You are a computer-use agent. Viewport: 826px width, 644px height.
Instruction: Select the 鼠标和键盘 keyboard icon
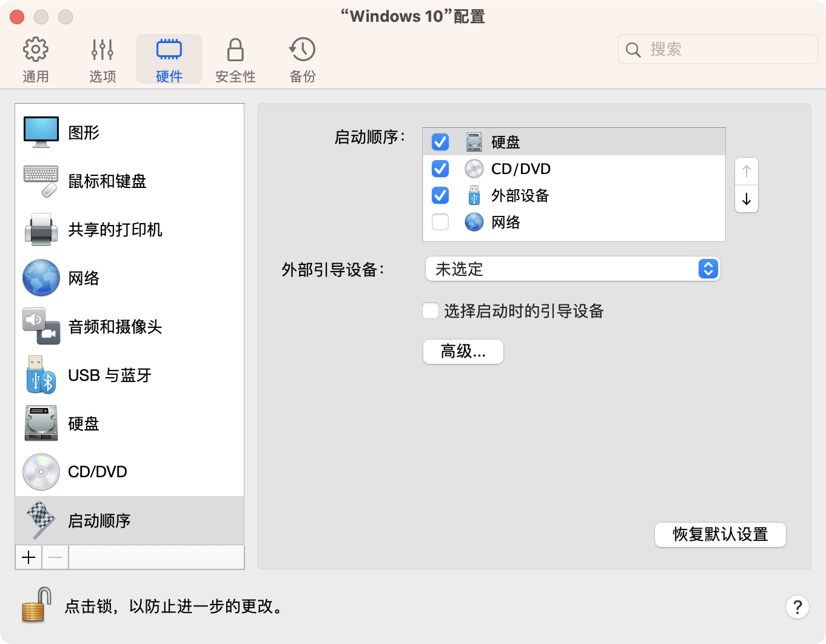(x=41, y=181)
